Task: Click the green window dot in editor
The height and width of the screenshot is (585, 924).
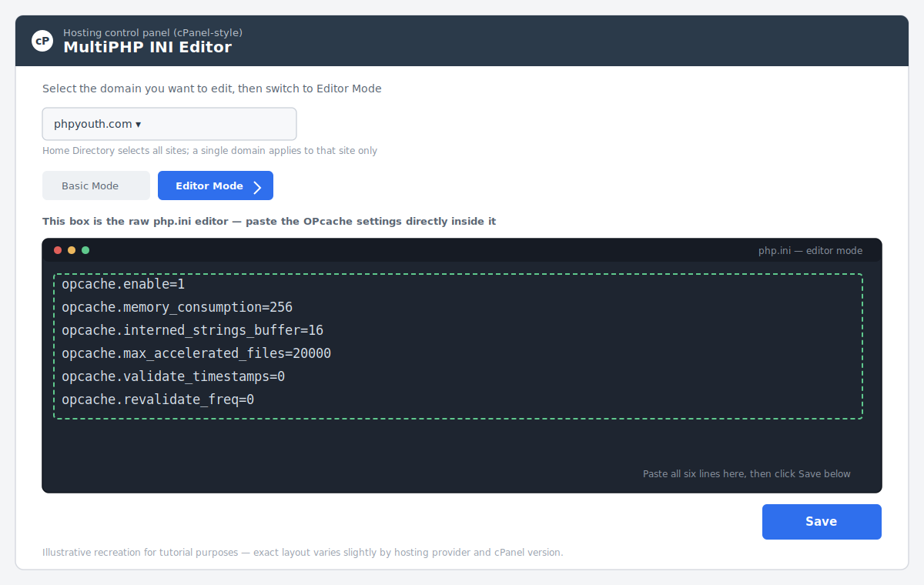Action: click(x=85, y=250)
